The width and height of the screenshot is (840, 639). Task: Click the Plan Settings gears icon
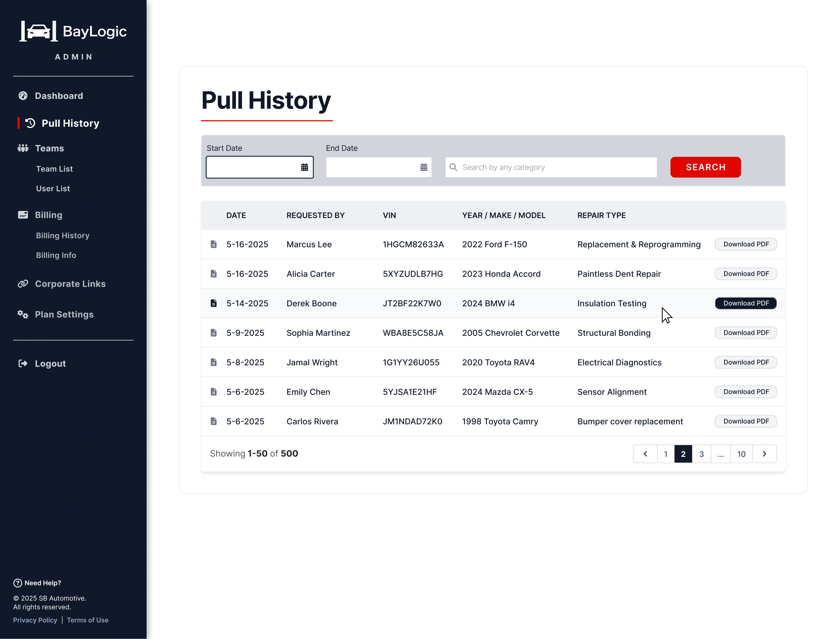(x=23, y=314)
